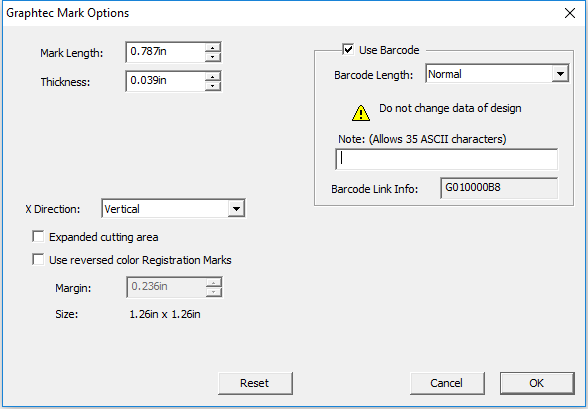Image resolution: width=588 pixels, height=409 pixels.
Task: Click the Margin up arrow stepper
Action: point(214,283)
